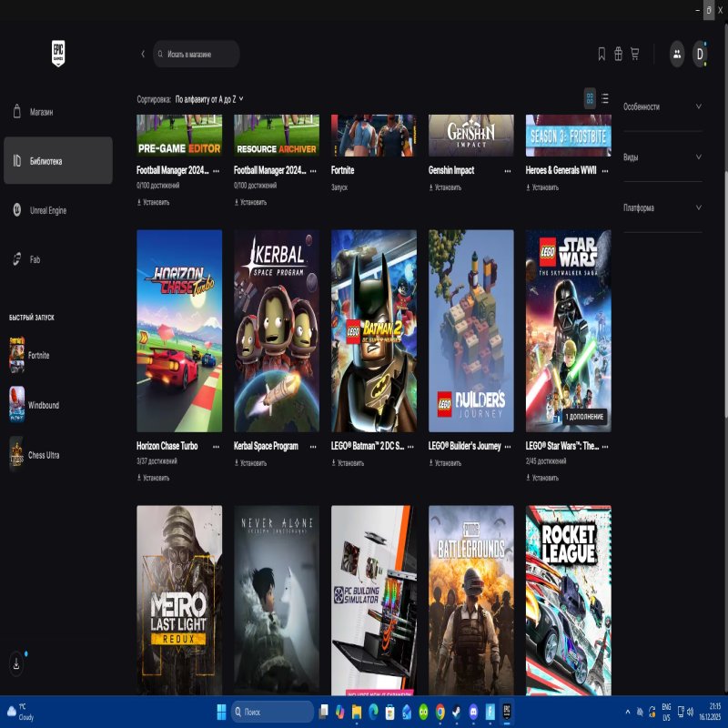This screenshot has height=728, width=728.
Task: Launch Fortnite from quick launch list
Action: pos(39,355)
